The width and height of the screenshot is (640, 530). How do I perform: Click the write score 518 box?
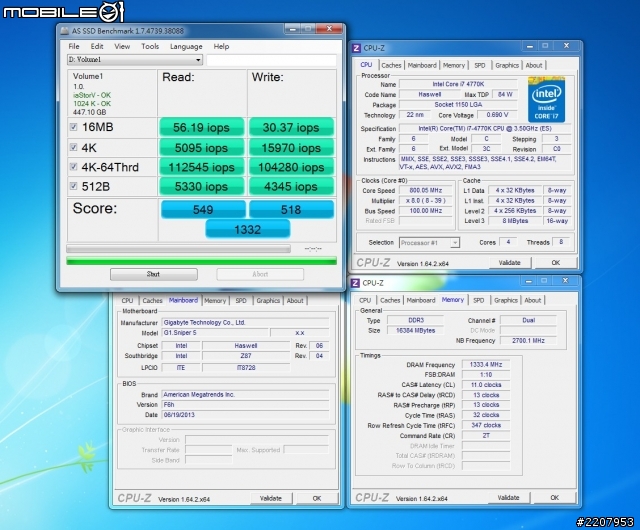tap(291, 209)
